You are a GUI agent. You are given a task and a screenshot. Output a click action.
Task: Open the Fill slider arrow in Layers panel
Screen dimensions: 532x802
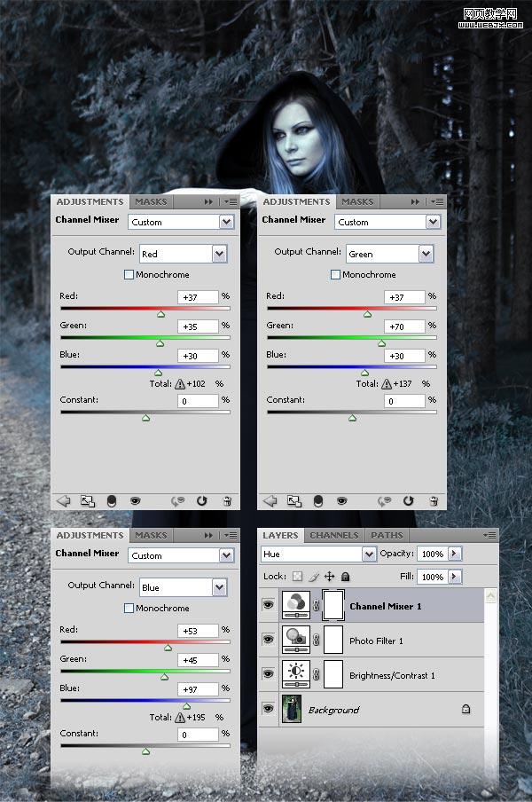(454, 577)
